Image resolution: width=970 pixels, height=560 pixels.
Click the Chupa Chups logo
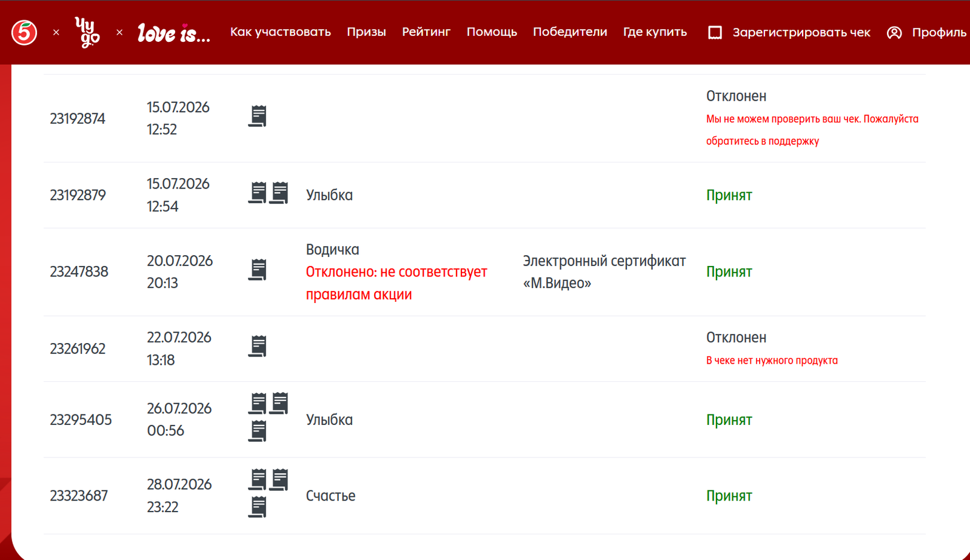pyautogui.click(x=87, y=32)
